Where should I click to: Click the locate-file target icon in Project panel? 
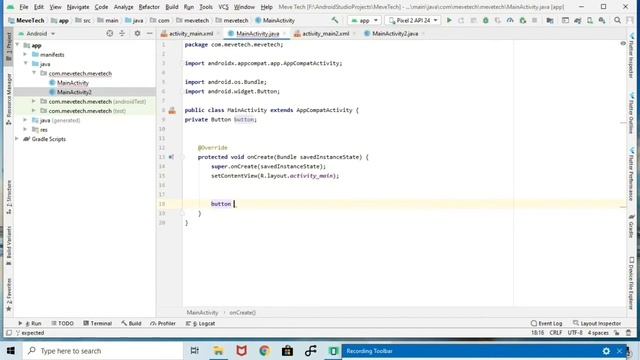(x=109, y=33)
